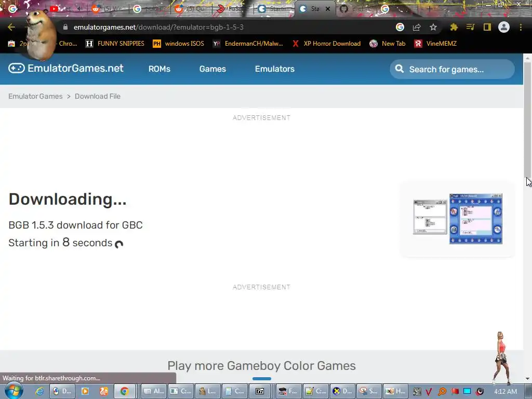Click the EmulatorGames.net logo
The width and height of the screenshot is (532, 399).
[x=66, y=68]
